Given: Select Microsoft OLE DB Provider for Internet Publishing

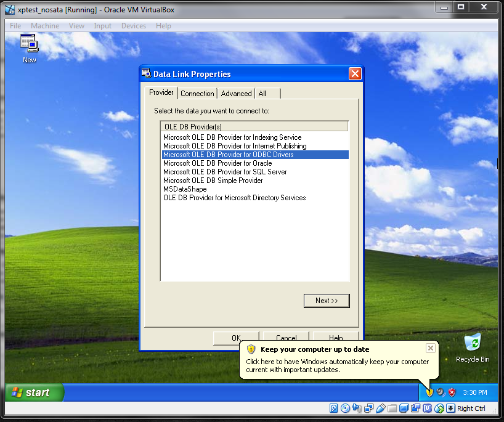Looking at the screenshot, I should click(x=255, y=146).
